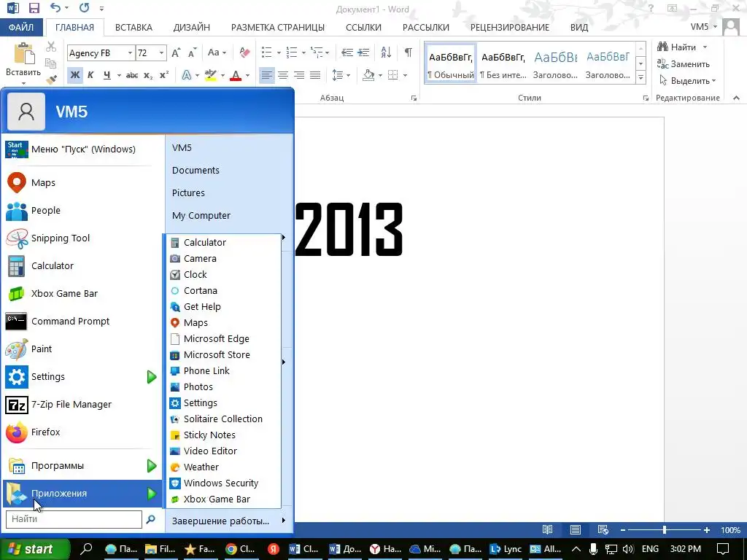The width and height of the screenshot is (747, 560).
Task: Switch to the ССЫЛКИ tab
Action: (363, 28)
